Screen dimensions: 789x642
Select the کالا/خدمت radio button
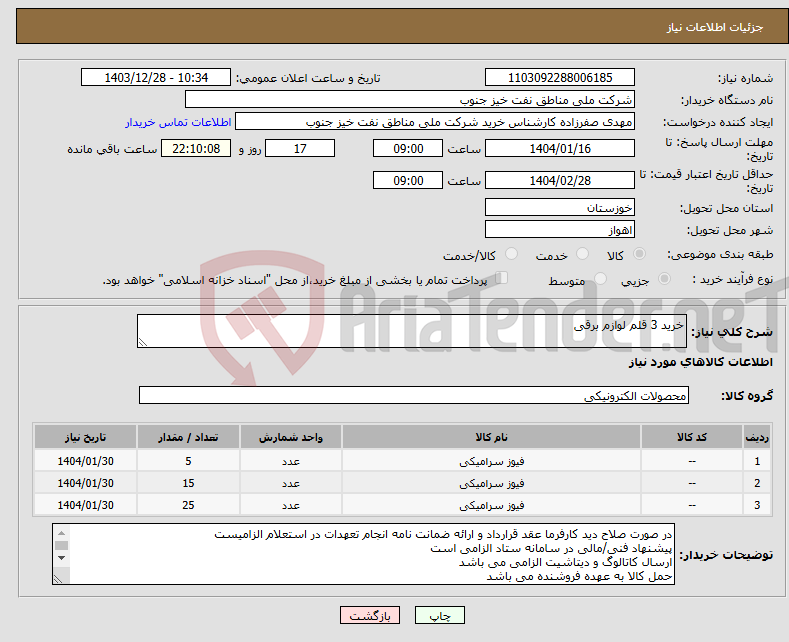point(511,254)
